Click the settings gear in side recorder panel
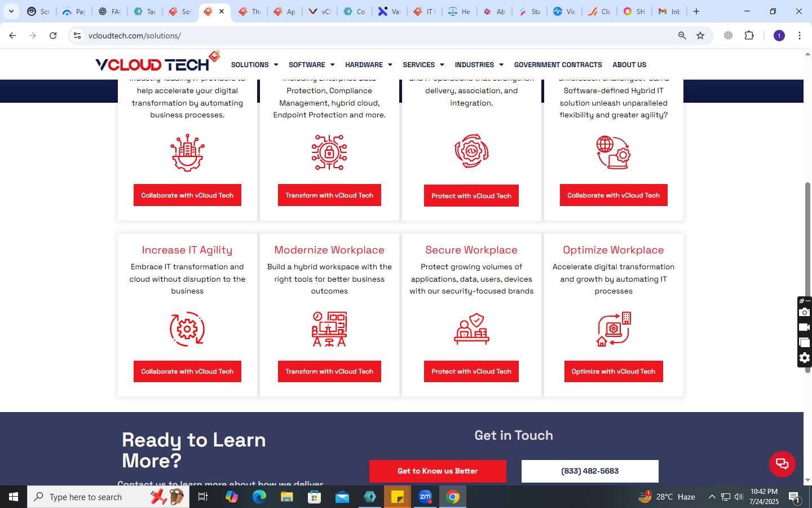This screenshot has width=812, height=508. [x=805, y=358]
